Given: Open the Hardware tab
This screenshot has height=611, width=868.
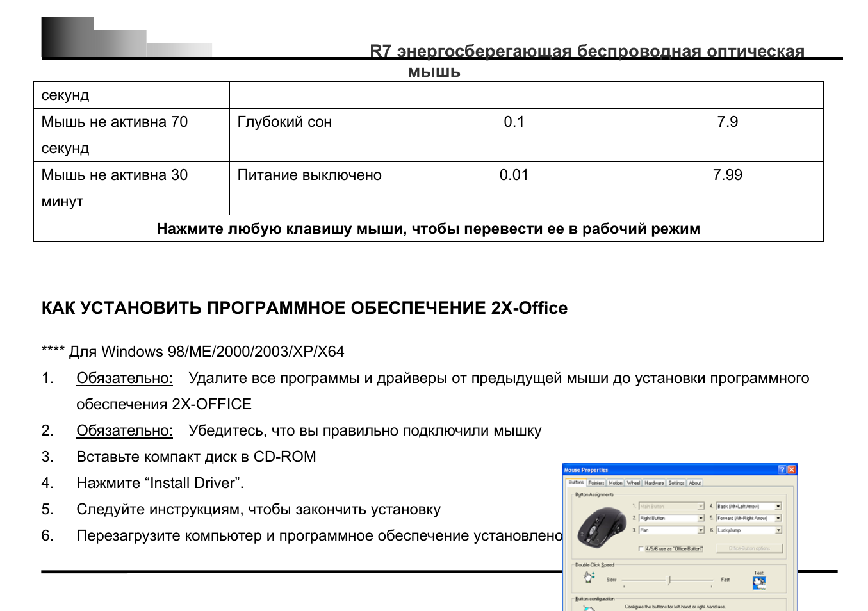Looking at the screenshot, I should [x=654, y=483].
